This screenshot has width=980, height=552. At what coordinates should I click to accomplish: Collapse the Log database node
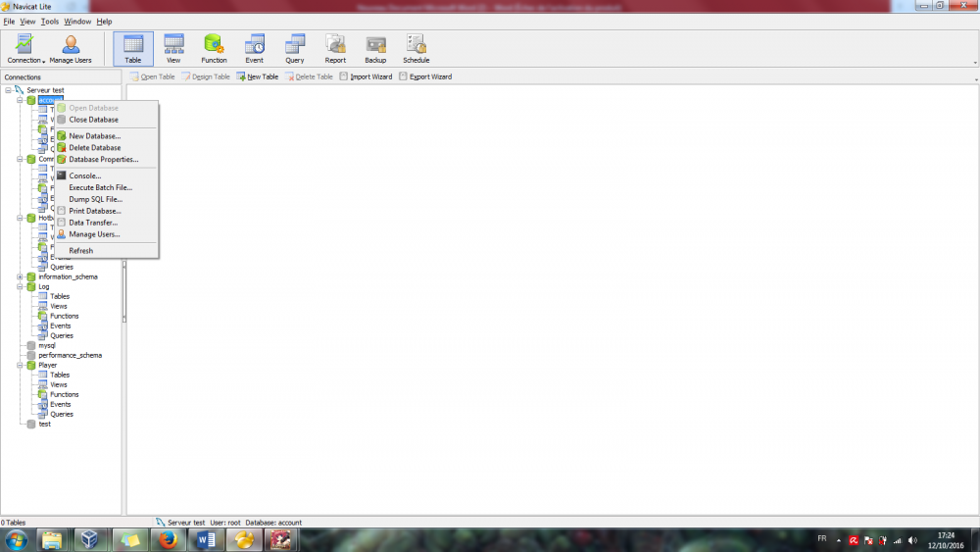(x=20, y=287)
